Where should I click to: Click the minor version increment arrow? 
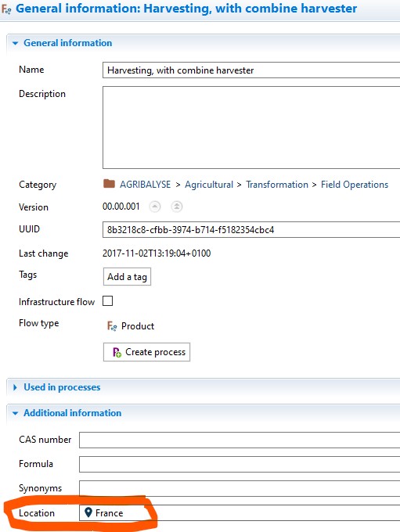155,207
